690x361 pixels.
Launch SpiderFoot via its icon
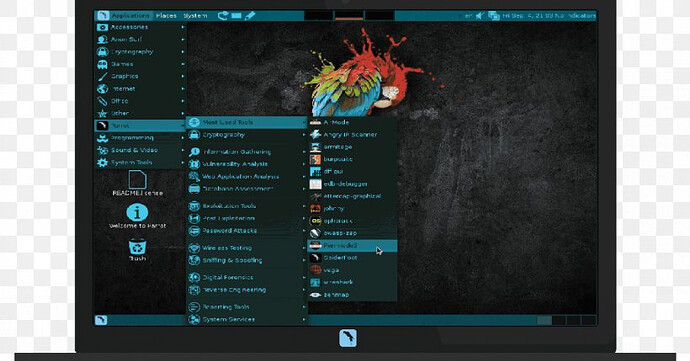click(x=315, y=258)
